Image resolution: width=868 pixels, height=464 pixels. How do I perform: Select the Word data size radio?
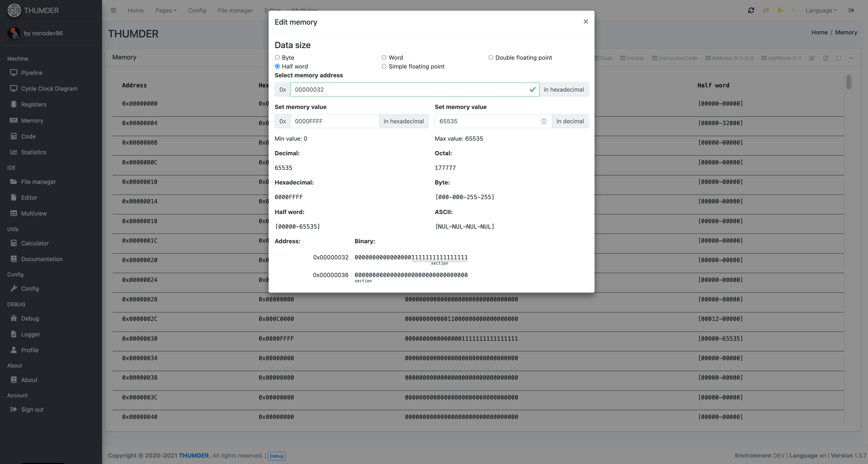click(x=384, y=57)
